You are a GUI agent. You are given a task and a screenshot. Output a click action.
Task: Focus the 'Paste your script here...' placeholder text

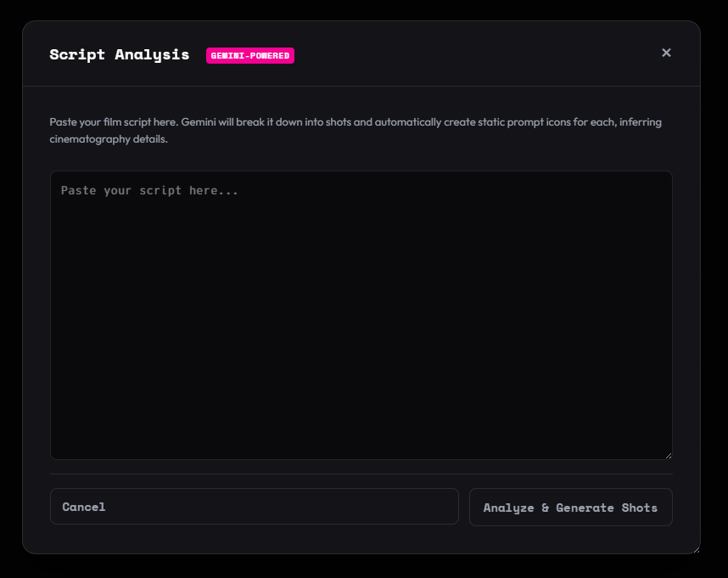click(149, 190)
